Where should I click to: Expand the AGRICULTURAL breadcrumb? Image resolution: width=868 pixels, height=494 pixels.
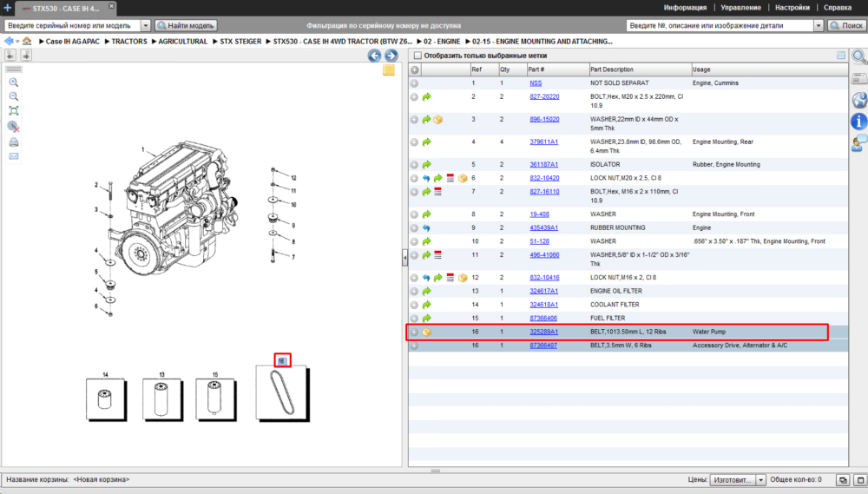click(154, 42)
